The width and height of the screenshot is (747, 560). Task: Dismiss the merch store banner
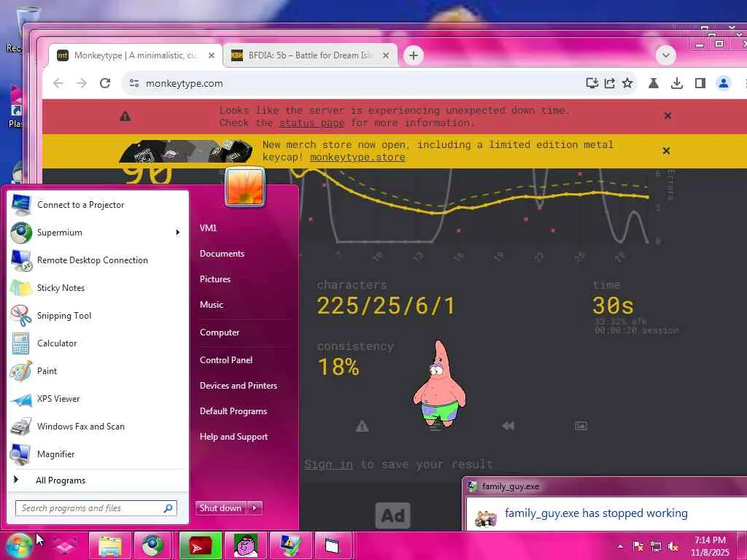pyautogui.click(x=666, y=150)
